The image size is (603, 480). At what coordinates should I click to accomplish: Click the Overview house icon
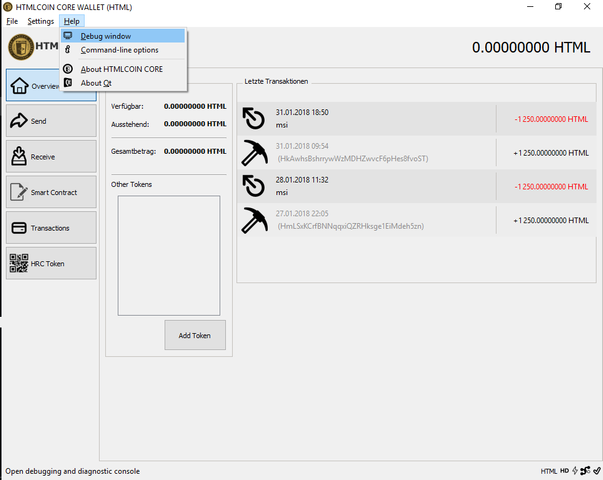click(x=19, y=85)
